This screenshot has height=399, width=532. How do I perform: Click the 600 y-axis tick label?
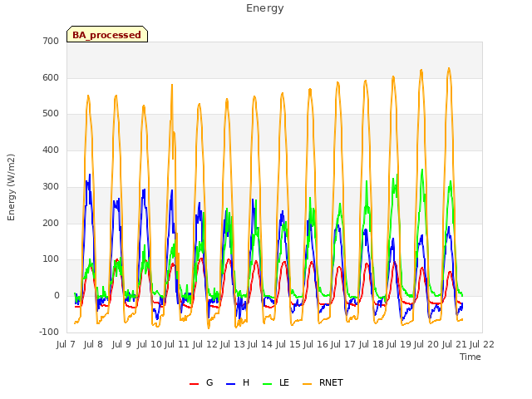[51, 77]
